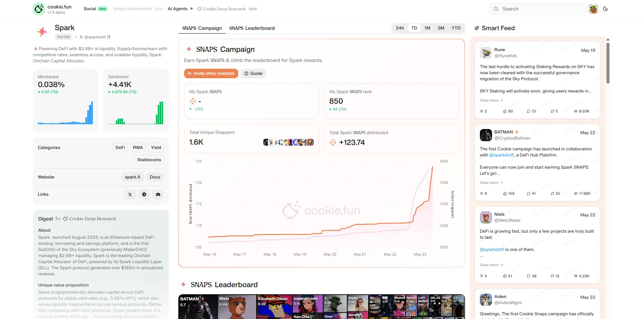Open Spark's X profile icon
Image resolution: width=644 pixels, height=319 pixels.
(x=130, y=194)
